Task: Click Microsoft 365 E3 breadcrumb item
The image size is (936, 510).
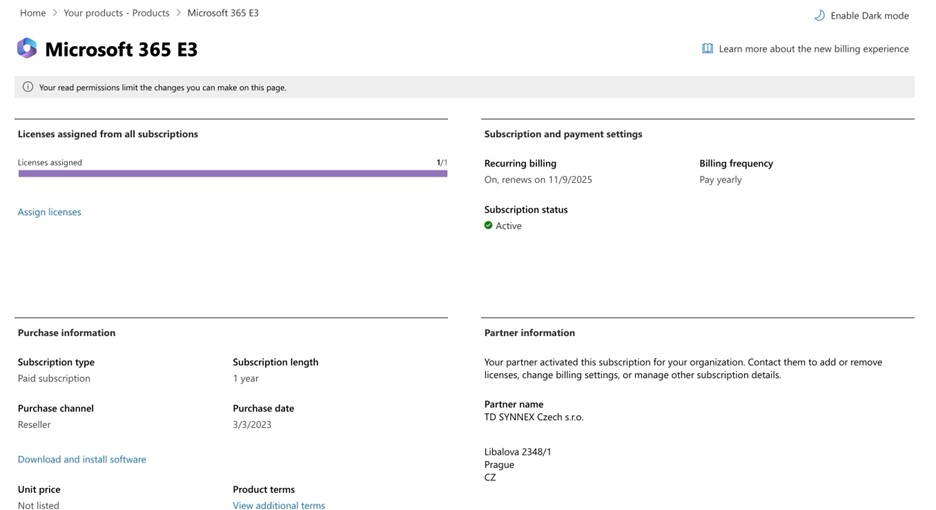Action: coord(223,13)
